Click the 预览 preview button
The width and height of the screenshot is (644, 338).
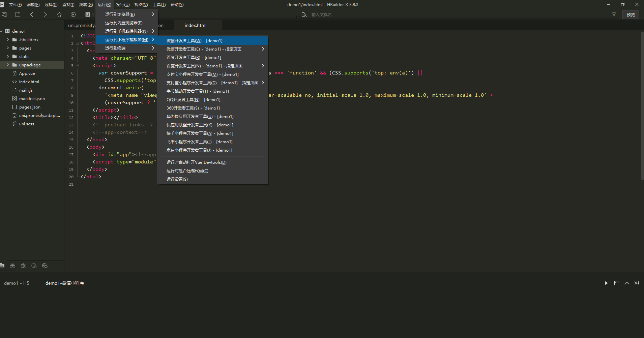(x=631, y=14)
